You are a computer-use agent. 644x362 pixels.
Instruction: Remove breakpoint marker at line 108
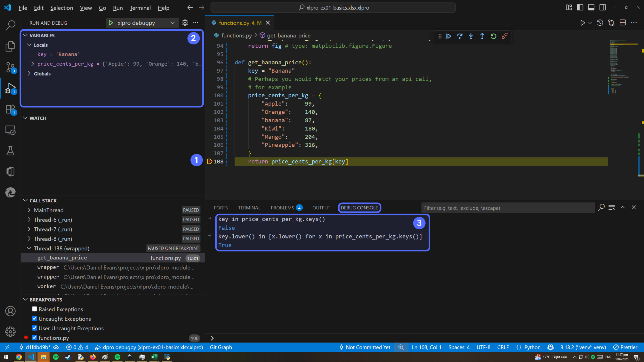[210, 161]
